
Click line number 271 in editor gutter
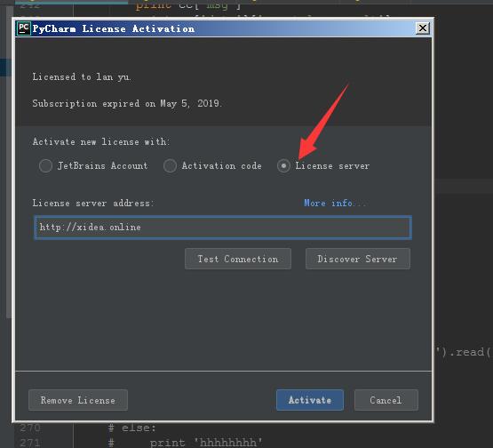(30, 443)
